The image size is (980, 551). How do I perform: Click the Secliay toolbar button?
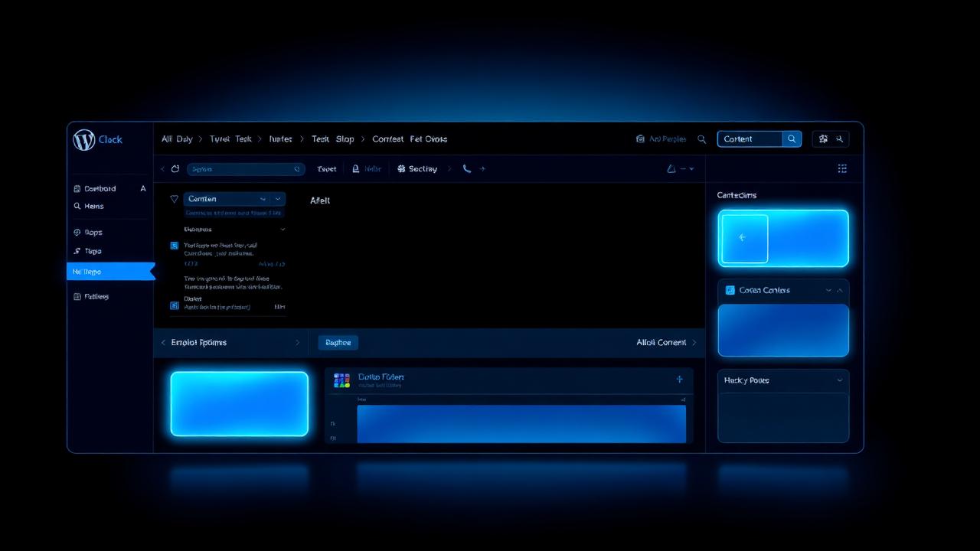coord(417,168)
